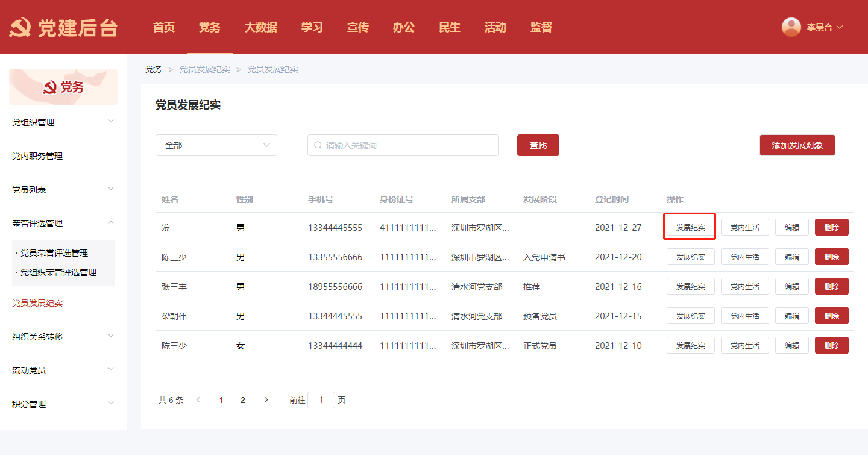868x456 pixels.
Task: Open the 李景合 user dropdown menu
Action: [x=824, y=27]
